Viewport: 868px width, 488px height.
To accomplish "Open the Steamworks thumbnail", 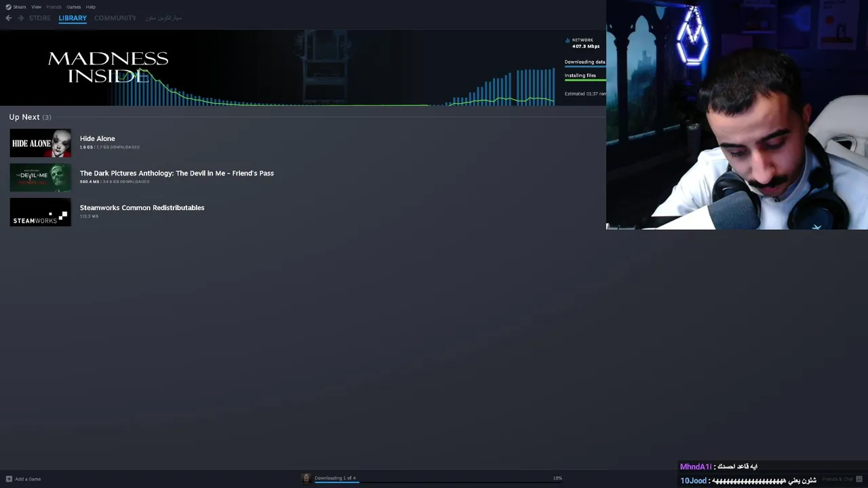I will point(40,212).
